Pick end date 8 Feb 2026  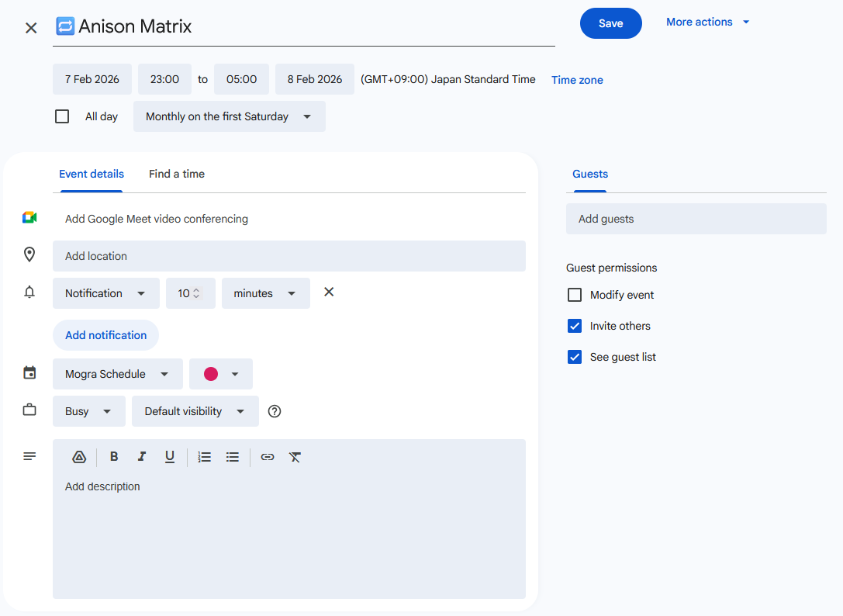tap(315, 79)
